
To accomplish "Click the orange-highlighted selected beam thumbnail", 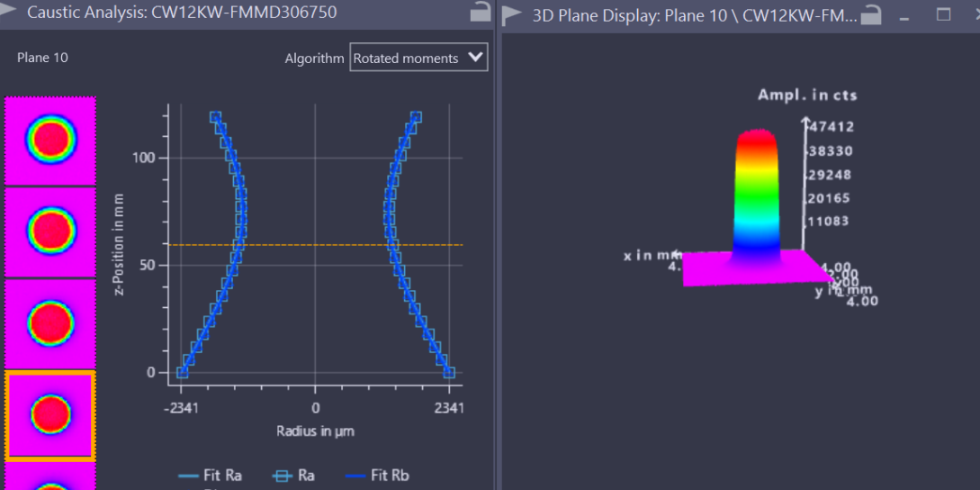I will (50, 415).
